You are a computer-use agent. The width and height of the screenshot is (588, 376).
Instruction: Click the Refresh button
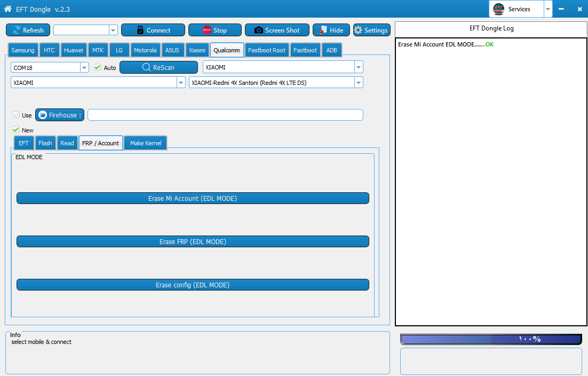coord(28,30)
